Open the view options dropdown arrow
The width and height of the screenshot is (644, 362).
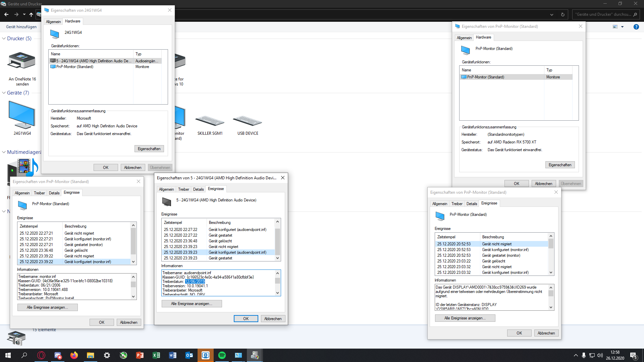pyautogui.click(x=622, y=27)
